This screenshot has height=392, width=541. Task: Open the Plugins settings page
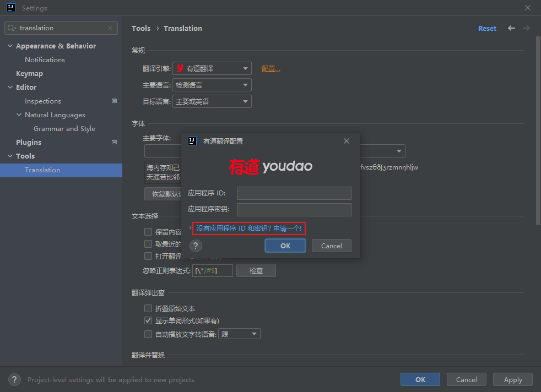pos(29,143)
